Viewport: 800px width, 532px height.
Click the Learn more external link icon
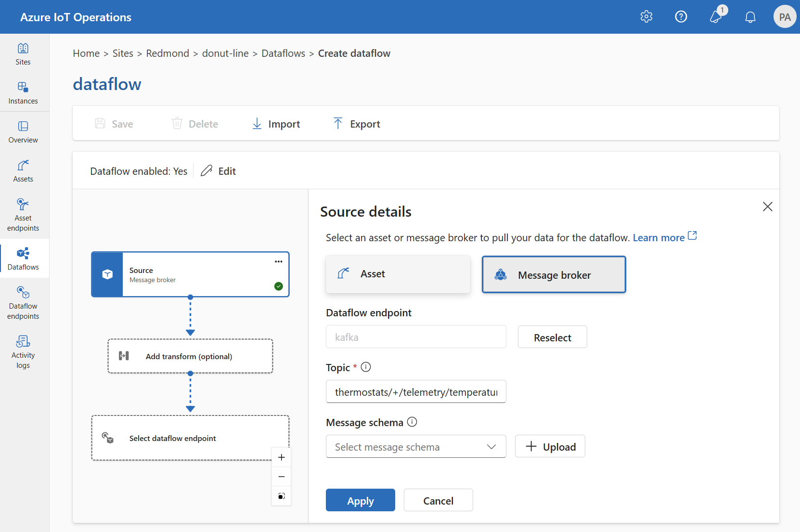pyautogui.click(x=692, y=236)
